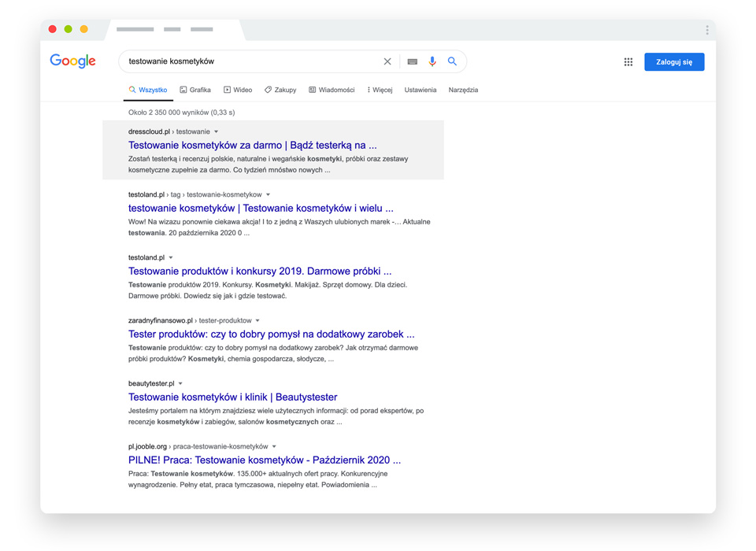This screenshot has height=551, width=756.
Task: Expand arrow beside zaradnyfinansowo.pl tester-produktow
Action: tap(258, 320)
